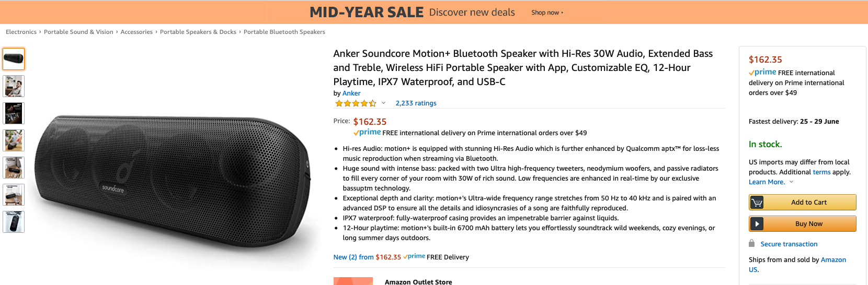Viewport: 868px width, 285px height.
Task: Click the star rating icons
Action: pyautogui.click(x=356, y=103)
